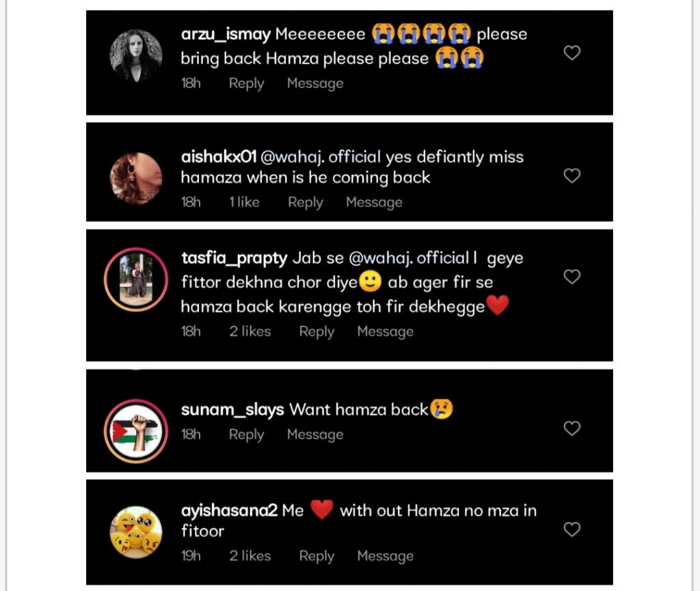
Task: View aishakx01's avatar
Action: [x=136, y=178]
